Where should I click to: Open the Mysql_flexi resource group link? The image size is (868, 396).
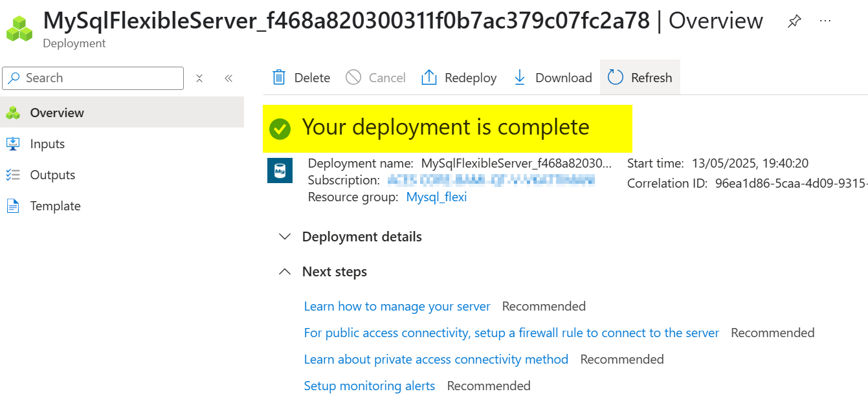pos(436,197)
